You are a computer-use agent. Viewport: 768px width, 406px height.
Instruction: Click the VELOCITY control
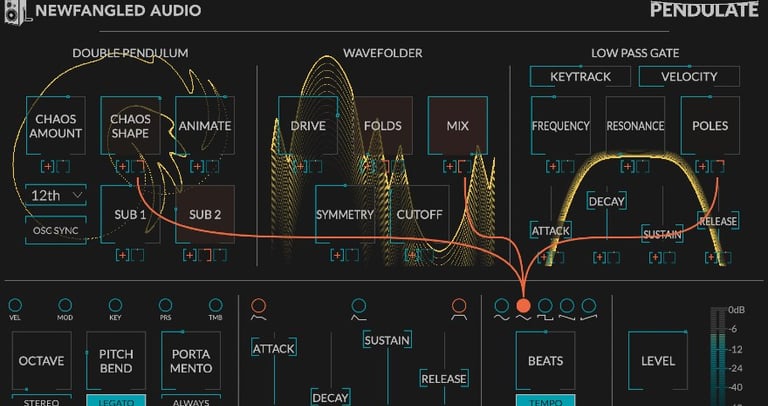[689, 77]
